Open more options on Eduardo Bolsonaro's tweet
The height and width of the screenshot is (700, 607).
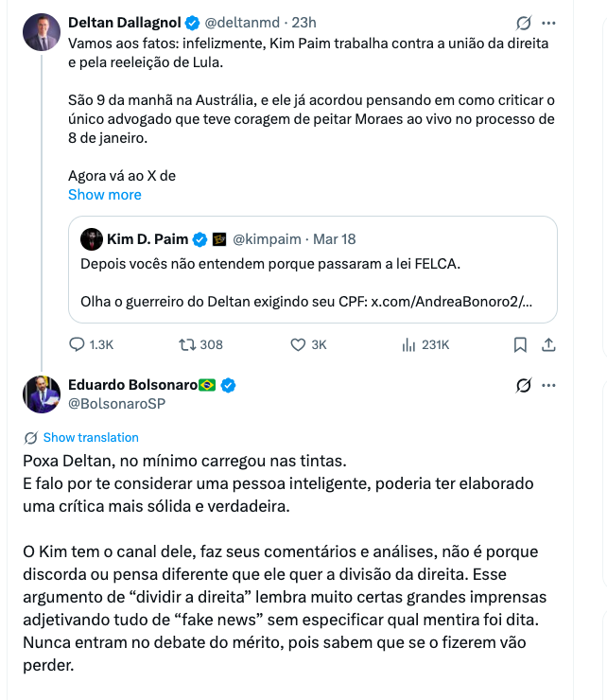(547, 386)
